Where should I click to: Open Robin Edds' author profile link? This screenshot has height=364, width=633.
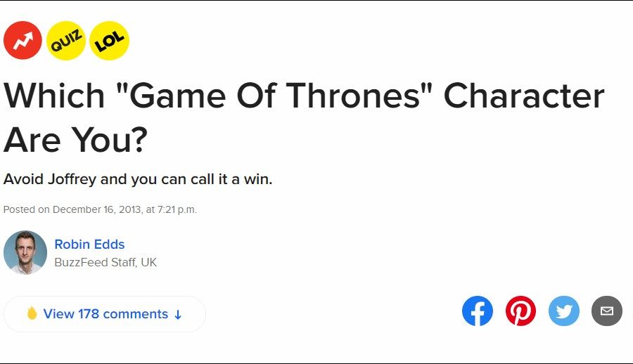point(89,245)
